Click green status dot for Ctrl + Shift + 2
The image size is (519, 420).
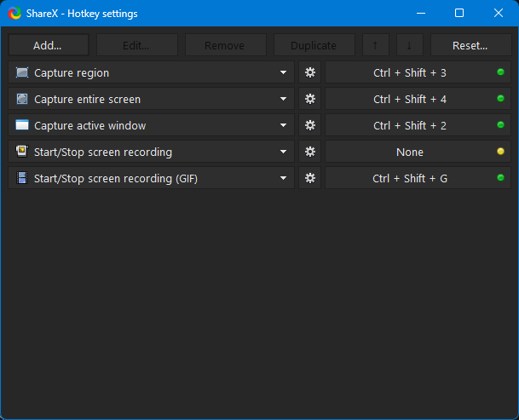pos(500,124)
